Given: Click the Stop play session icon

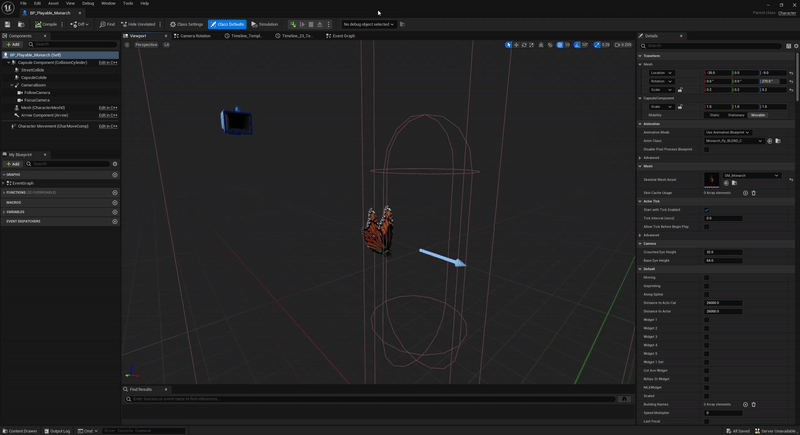Looking at the screenshot, I should click(x=311, y=24).
